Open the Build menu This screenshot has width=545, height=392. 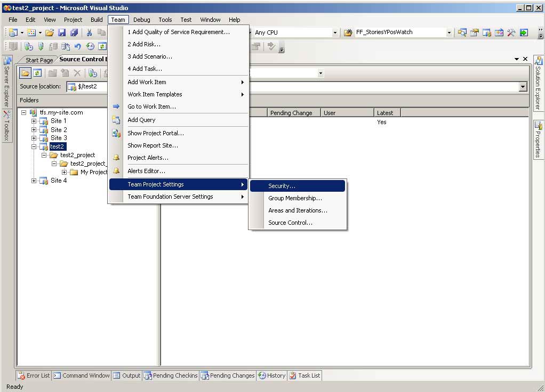(x=97, y=20)
